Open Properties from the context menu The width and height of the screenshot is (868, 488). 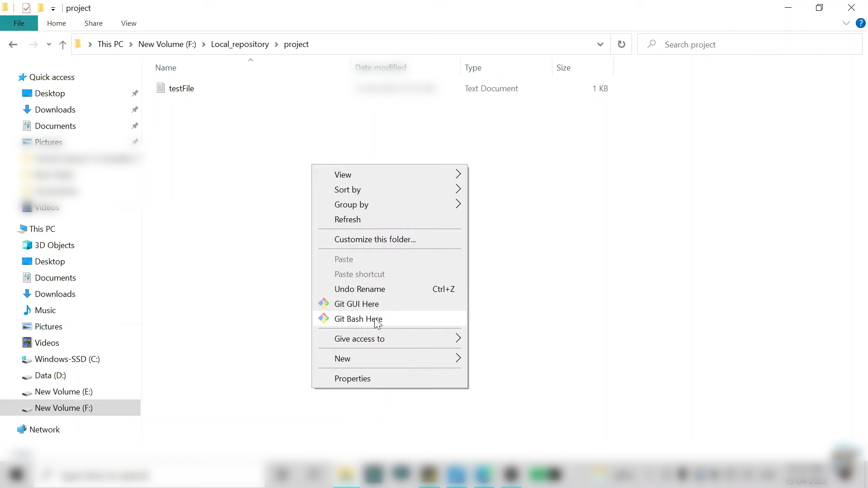(390, 379)
